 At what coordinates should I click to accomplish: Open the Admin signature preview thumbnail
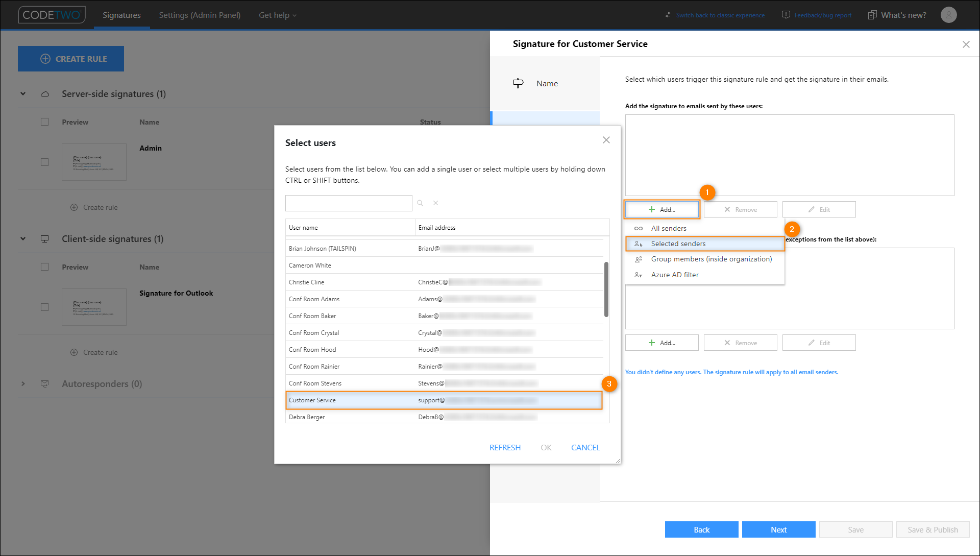coord(94,162)
